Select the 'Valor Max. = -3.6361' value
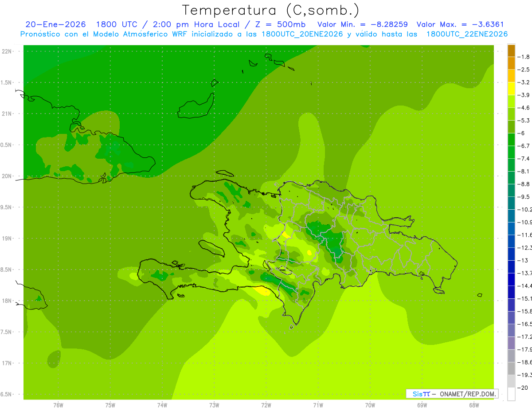Viewport: 532px width, 411px height. 460,24
